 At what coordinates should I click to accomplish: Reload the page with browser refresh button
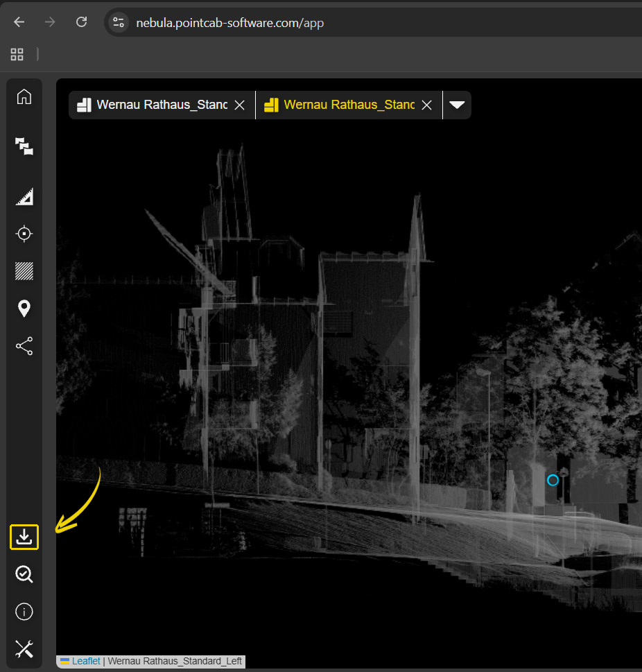[x=81, y=22]
